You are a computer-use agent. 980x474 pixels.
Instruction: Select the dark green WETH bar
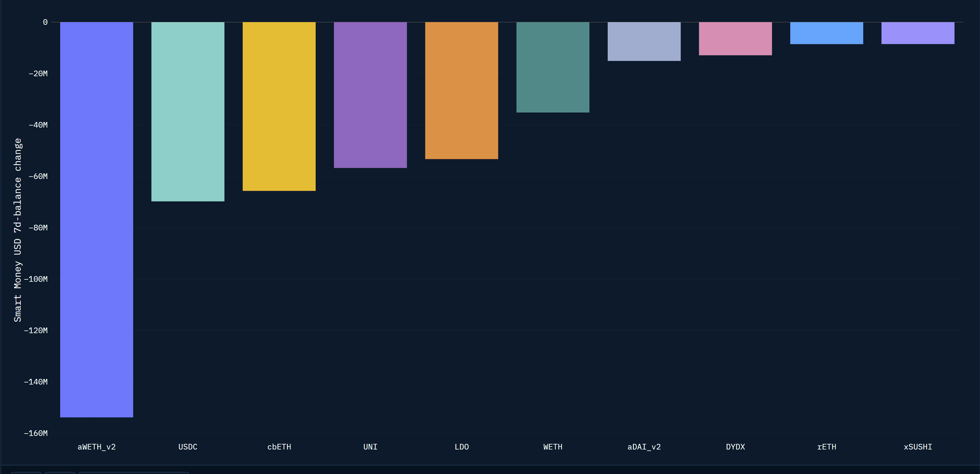[x=552, y=67]
